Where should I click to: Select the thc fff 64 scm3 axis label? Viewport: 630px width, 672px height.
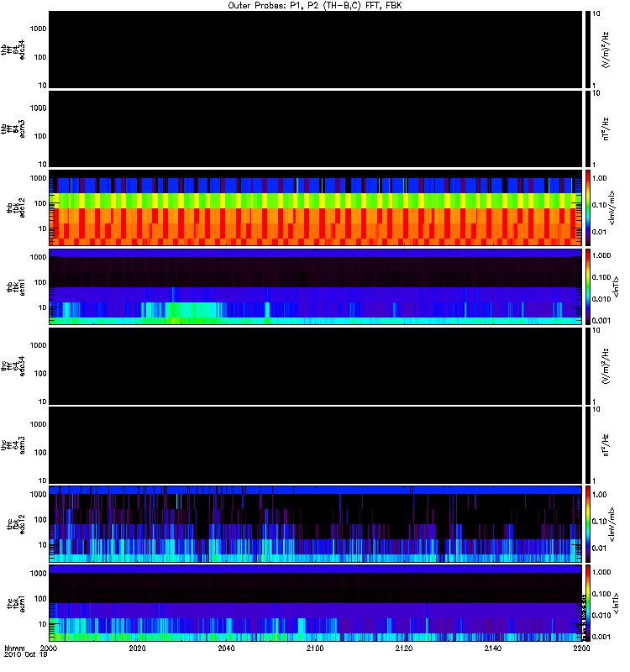(13, 445)
